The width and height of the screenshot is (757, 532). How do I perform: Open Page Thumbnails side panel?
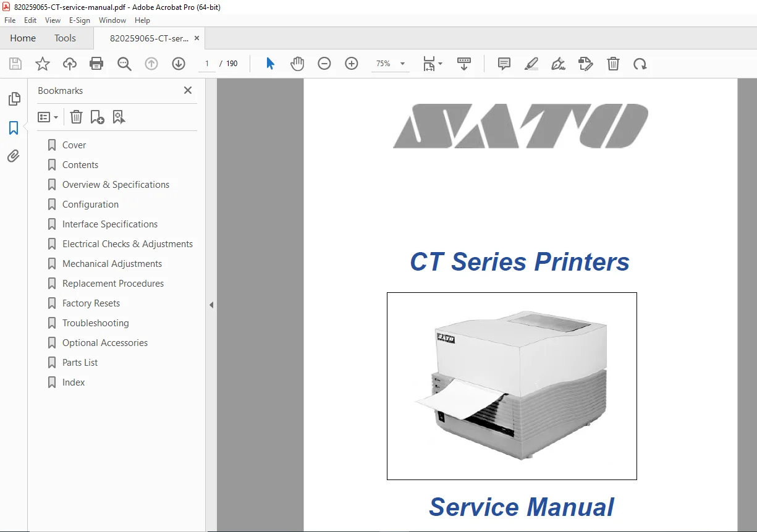(14, 99)
